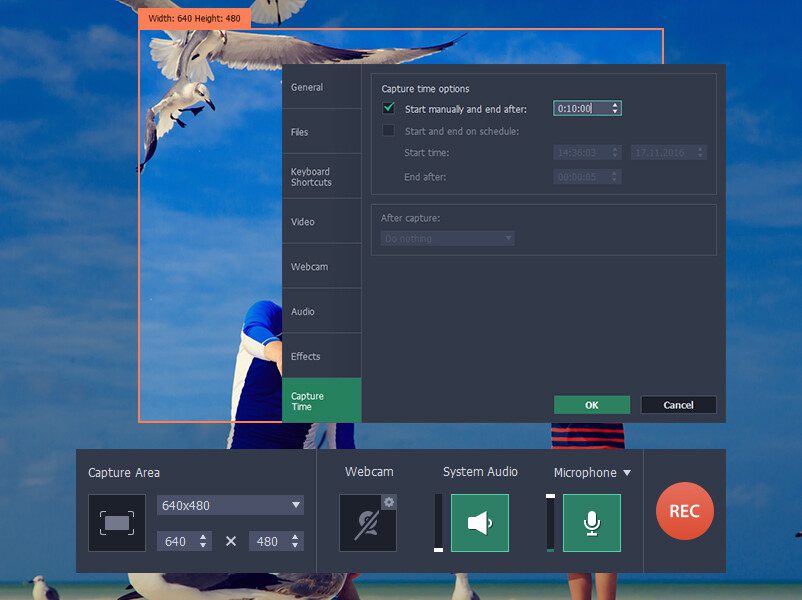Select the Capture Area frame icon
Screen dimensions: 802x600
point(117,523)
